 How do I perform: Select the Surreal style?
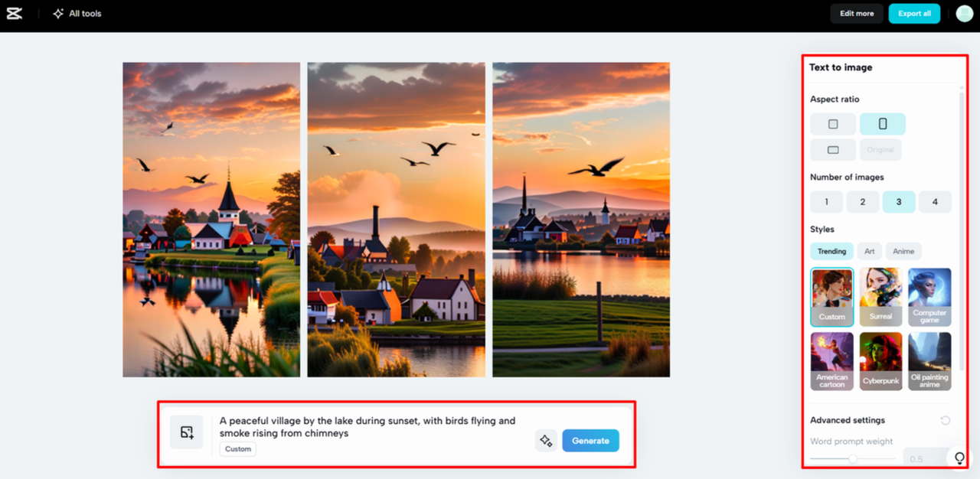click(x=880, y=296)
